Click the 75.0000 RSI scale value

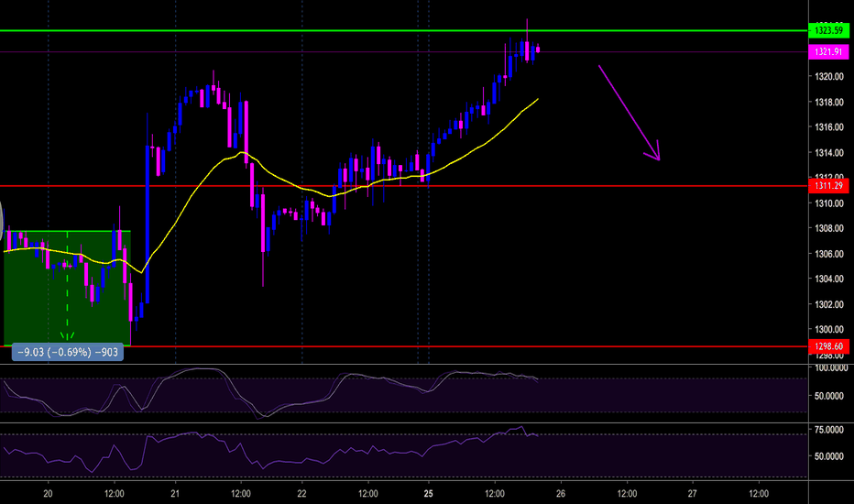pyautogui.click(x=829, y=430)
